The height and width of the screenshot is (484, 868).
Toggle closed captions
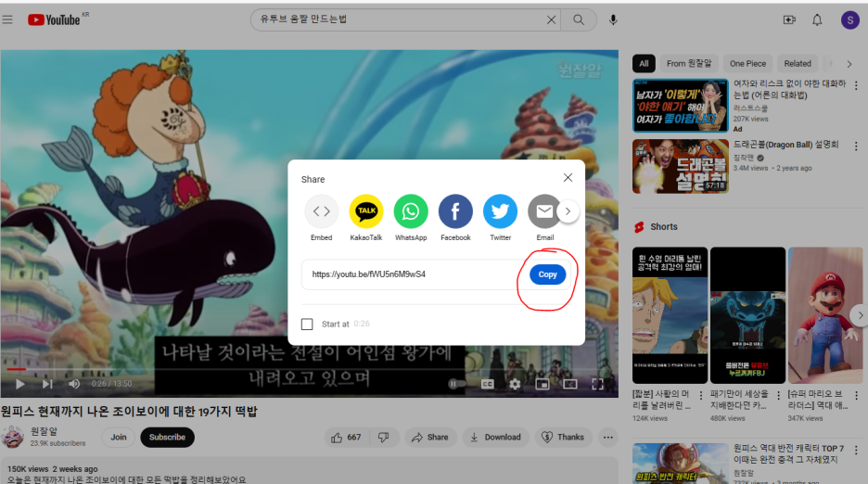[x=487, y=384]
